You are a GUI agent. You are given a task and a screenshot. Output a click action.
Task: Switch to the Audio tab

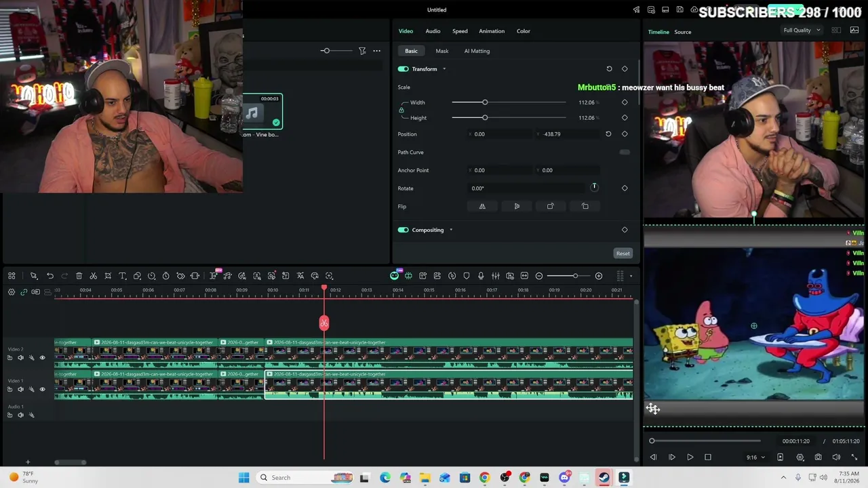(433, 31)
